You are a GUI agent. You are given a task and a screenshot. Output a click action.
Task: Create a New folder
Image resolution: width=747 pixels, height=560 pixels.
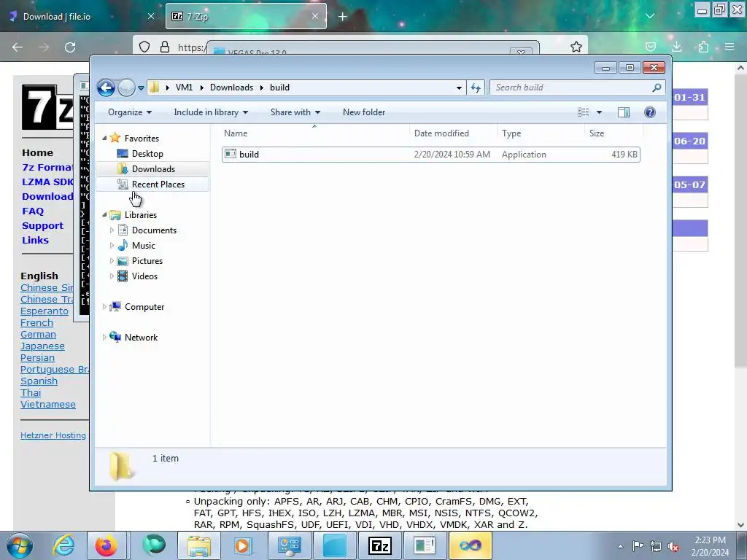click(364, 112)
